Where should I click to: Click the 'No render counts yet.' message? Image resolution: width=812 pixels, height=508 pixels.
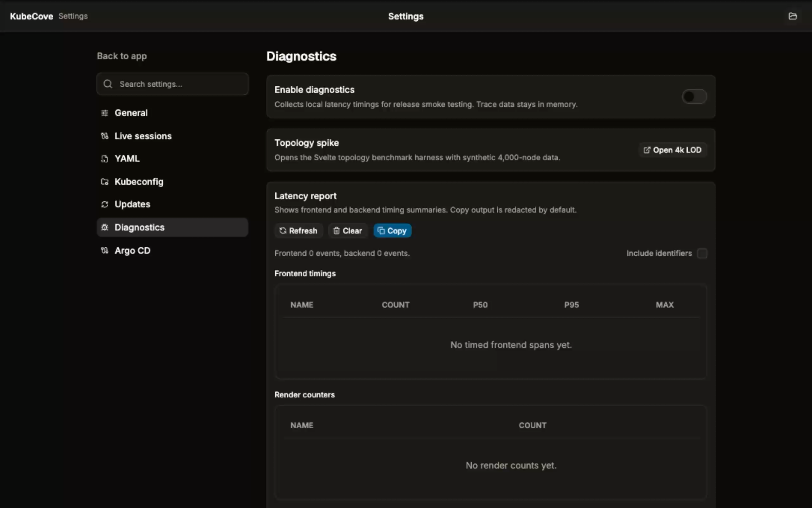pos(511,466)
